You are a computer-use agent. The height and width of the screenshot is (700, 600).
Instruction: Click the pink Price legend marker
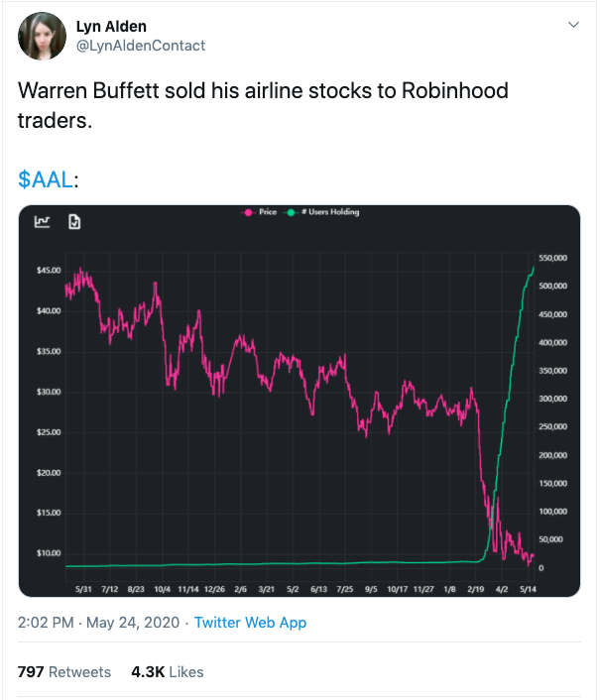[248, 212]
